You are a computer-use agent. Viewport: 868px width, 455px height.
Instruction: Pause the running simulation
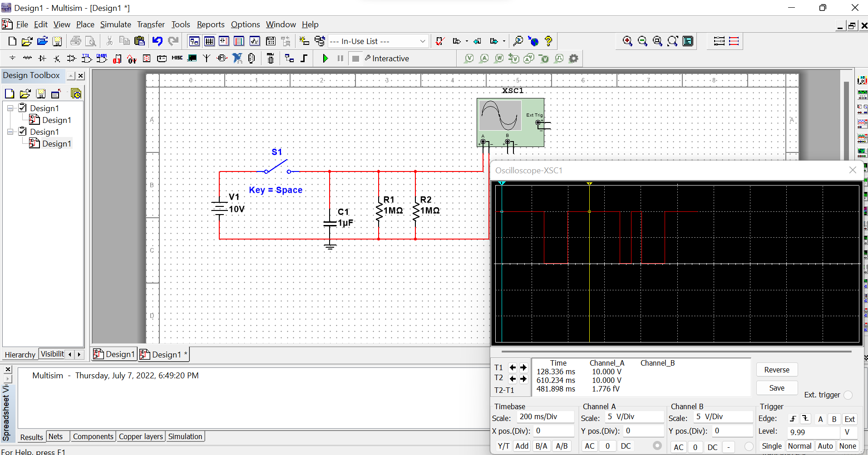[x=340, y=58]
